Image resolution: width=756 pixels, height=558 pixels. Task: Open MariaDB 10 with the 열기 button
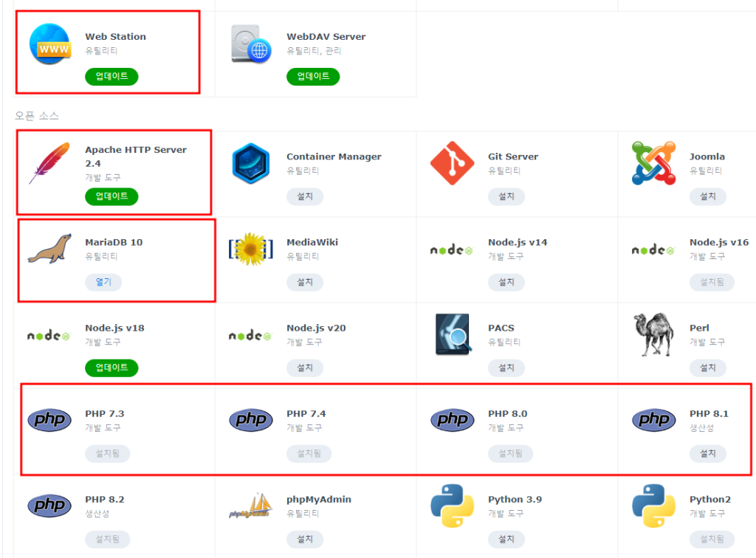[x=103, y=282]
